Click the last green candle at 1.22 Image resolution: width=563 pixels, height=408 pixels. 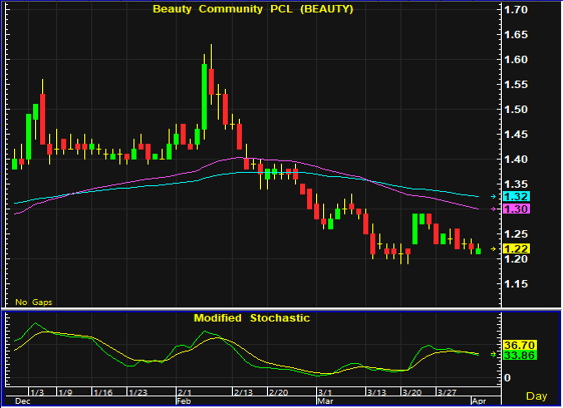pyautogui.click(x=478, y=251)
